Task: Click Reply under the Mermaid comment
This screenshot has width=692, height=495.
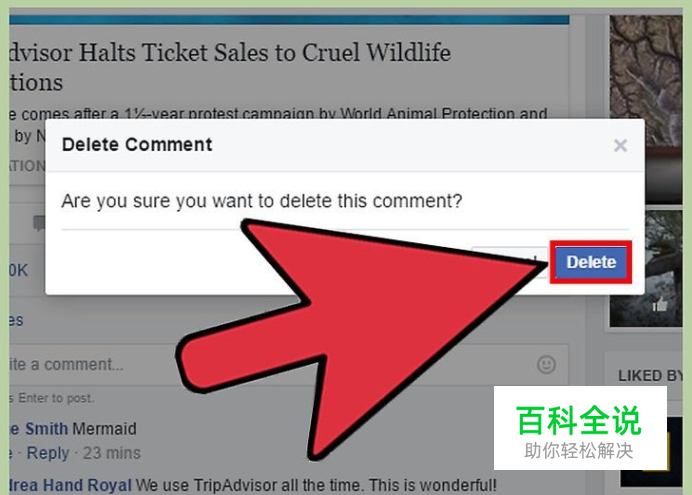Action: [48, 453]
